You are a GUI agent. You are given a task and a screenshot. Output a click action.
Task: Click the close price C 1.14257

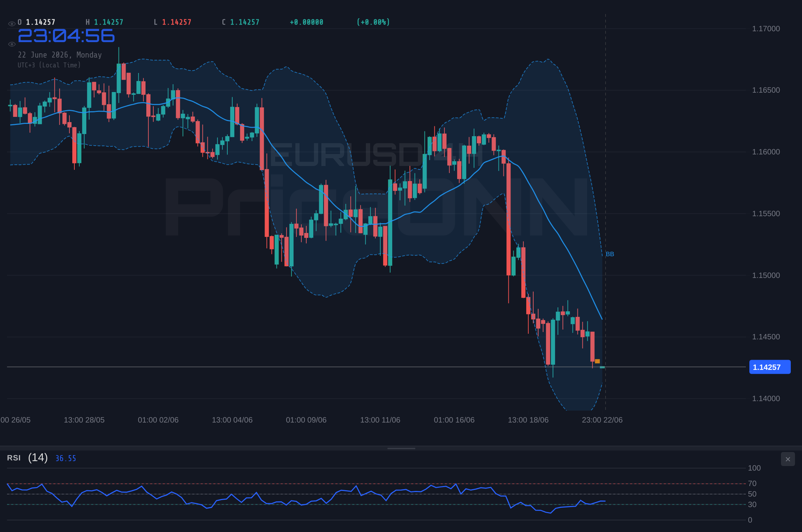(x=241, y=22)
